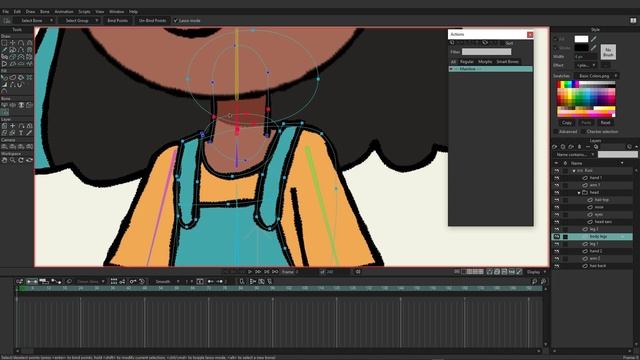This screenshot has width=640, height=360.
Task: Click the Copy button in Style panel
Action: pos(567,123)
